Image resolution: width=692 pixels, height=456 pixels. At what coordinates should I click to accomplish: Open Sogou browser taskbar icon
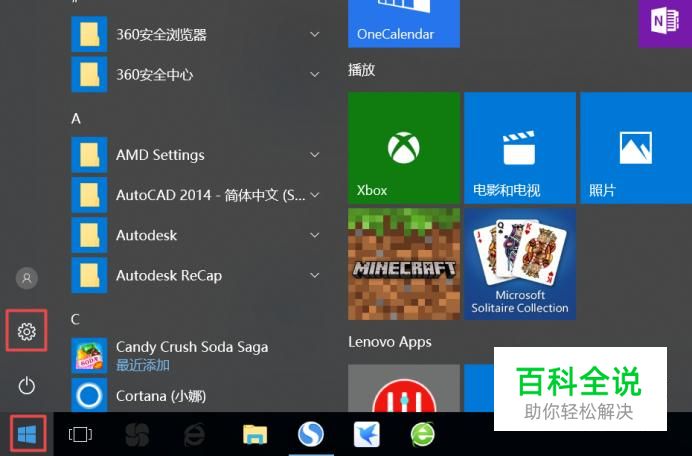click(311, 434)
